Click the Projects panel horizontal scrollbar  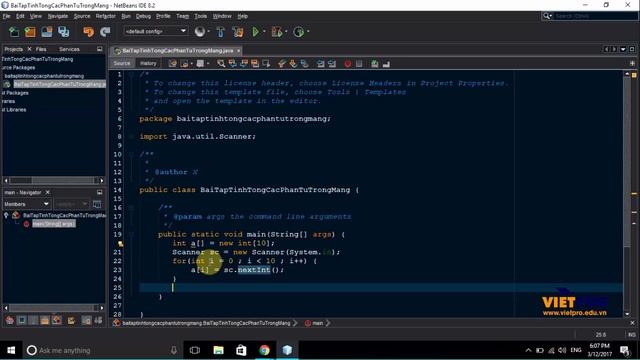coord(53,180)
